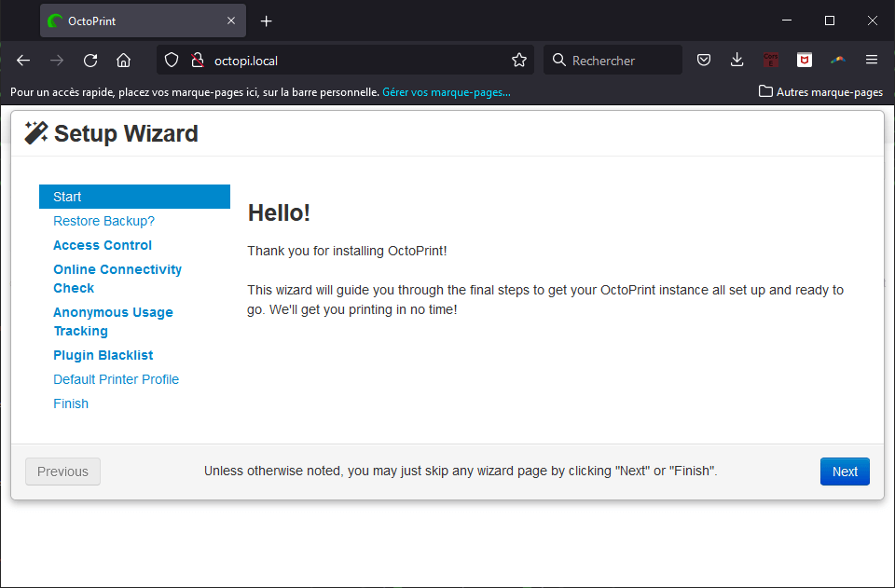Click the McAfee extension icon

tap(805, 60)
